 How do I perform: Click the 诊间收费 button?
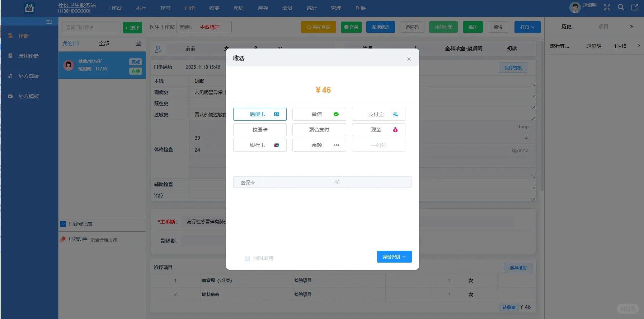(x=443, y=27)
